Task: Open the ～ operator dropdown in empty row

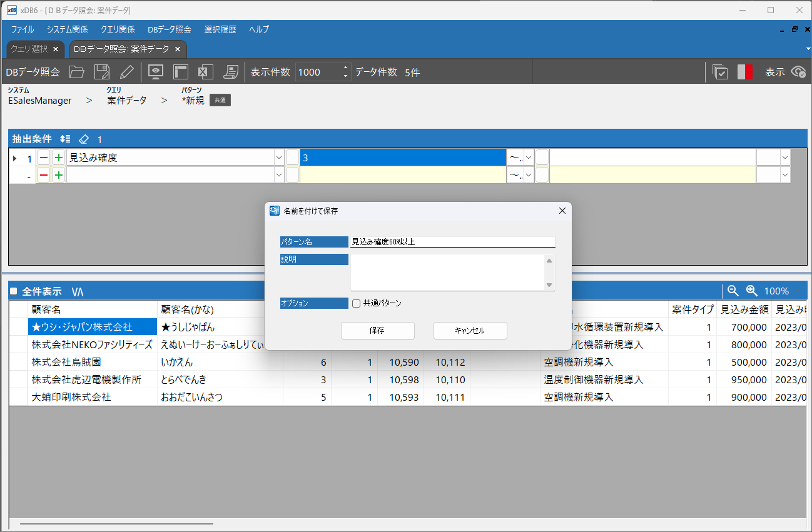Action: 529,176
